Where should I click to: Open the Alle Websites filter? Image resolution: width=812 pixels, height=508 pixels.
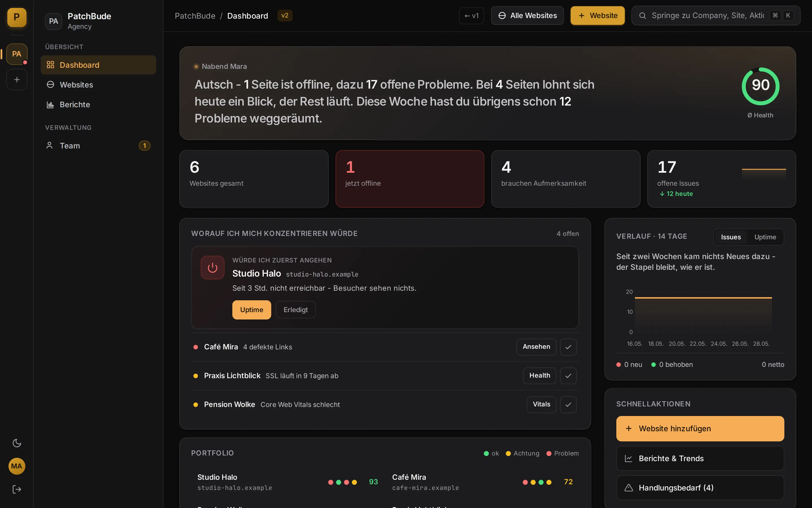click(528, 16)
